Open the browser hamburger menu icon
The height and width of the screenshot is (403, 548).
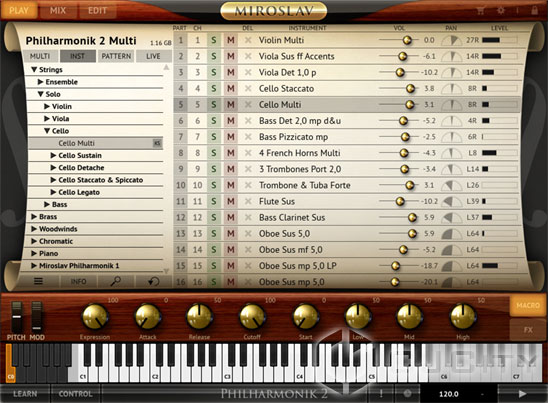pos(38,281)
